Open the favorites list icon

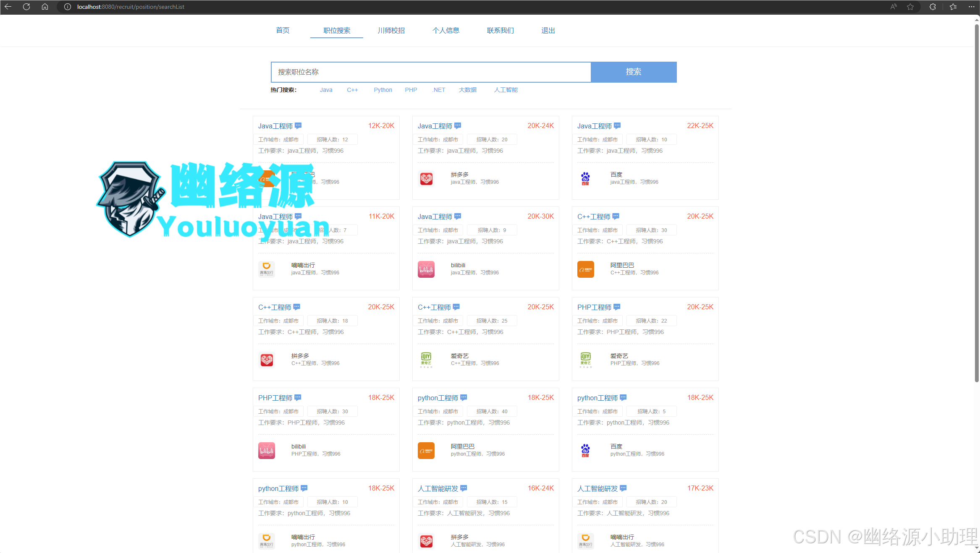coord(953,7)
